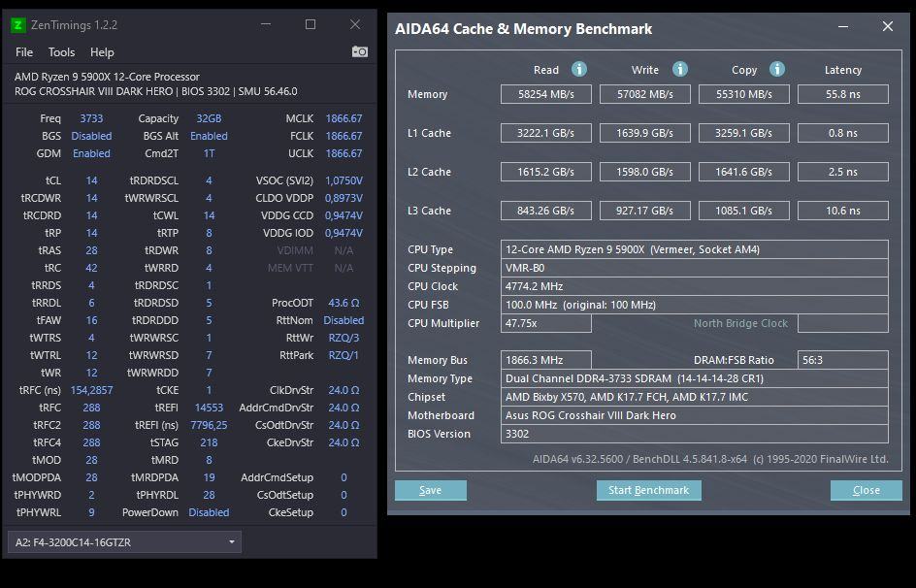Image resolution: width=916 pixels, height=588 pixels.
Task: Click the L3 Cache Copy value 1085.1 GB/s
Action: [x=744, y=211]
